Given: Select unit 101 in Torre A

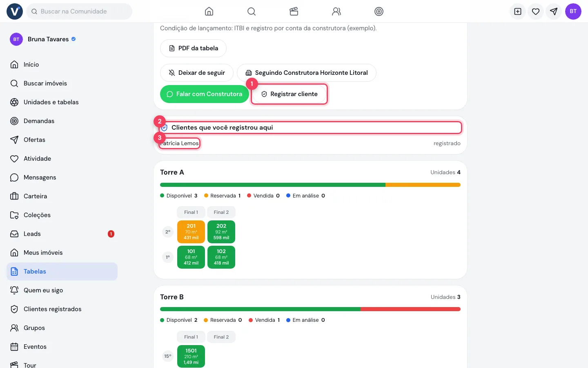Looking at the screenshot, I should pos(191,257).
